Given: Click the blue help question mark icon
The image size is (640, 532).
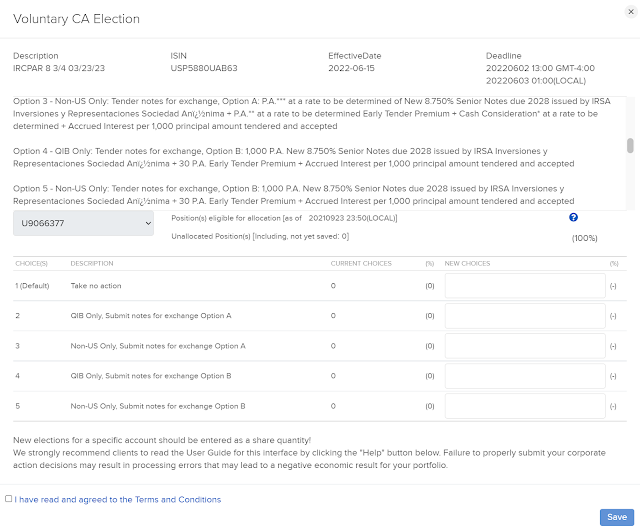Looking at the screenshot, I should [x=573, y=217].
